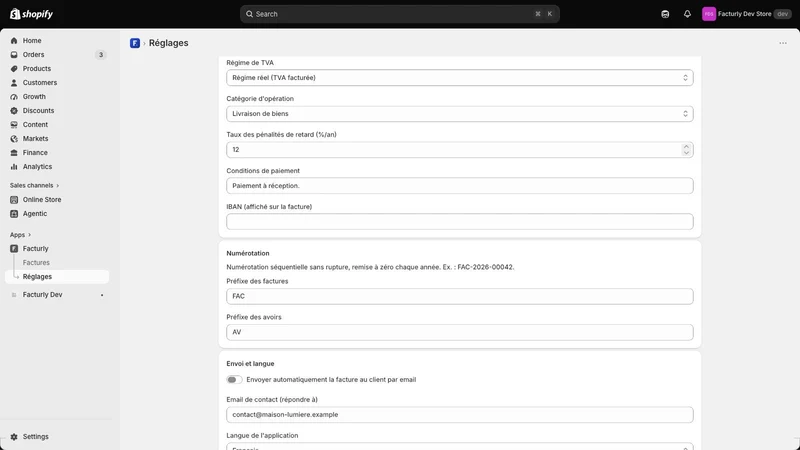Click the Préfixe des factures field

point(460,296)
